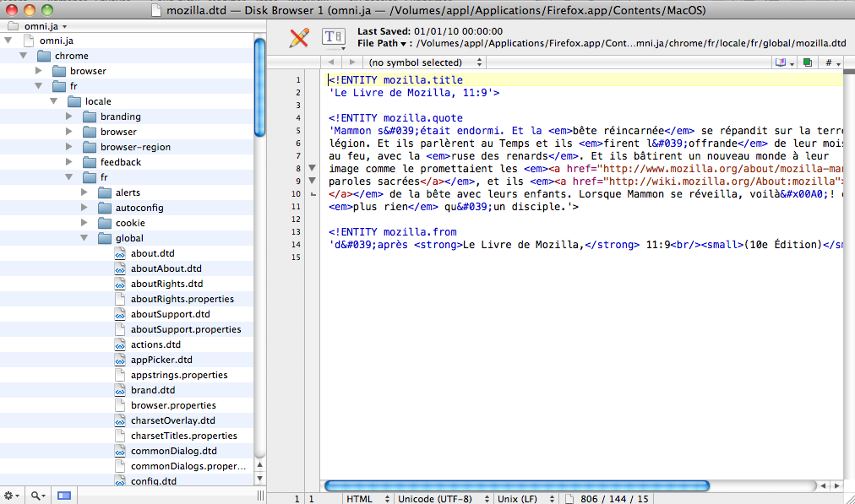
Task: Change the Unicode (UTF-8) encoding popup
Action: [443, 499]
